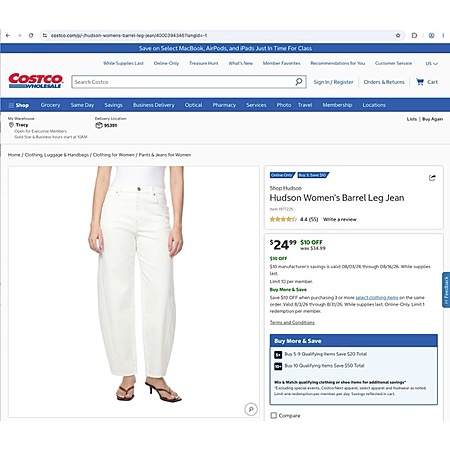Open browser profile icon
Viewport: 450px width, 450px height.
coord(431,35)
